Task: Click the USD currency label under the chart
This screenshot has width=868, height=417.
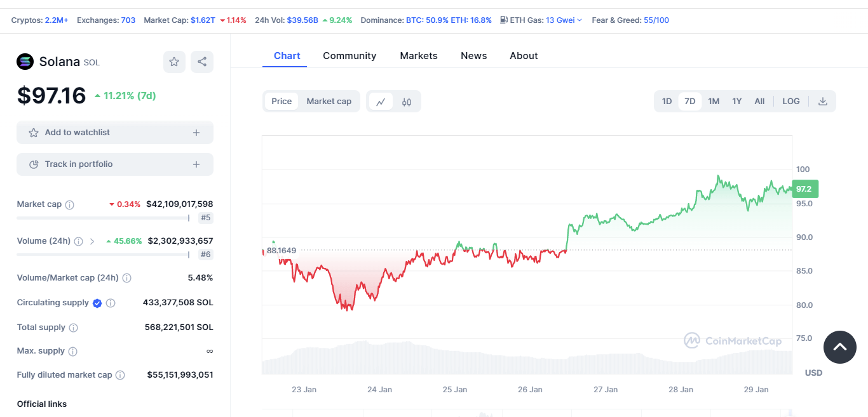Action: (813, 373)
